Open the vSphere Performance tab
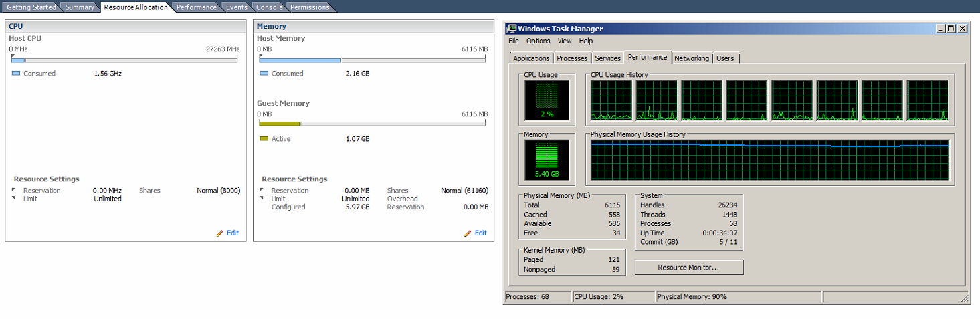The height and width of the screenshot is (319, 980). click(196, 7)
